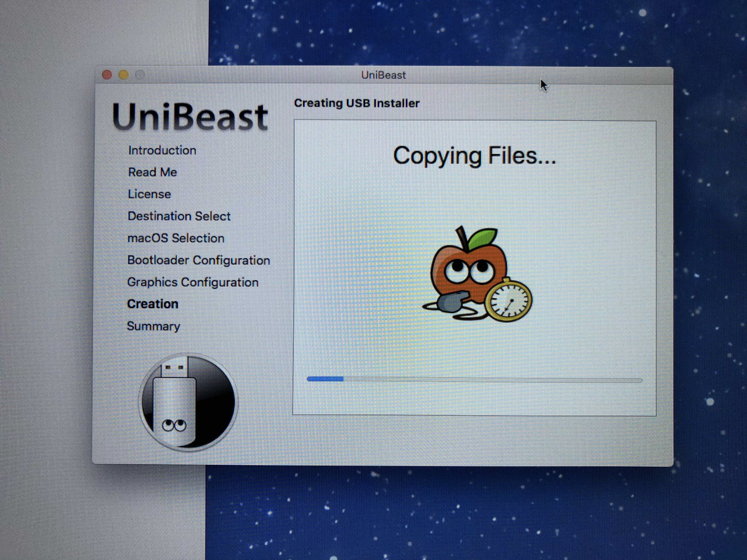Select the Read Me step

[153, 172]
